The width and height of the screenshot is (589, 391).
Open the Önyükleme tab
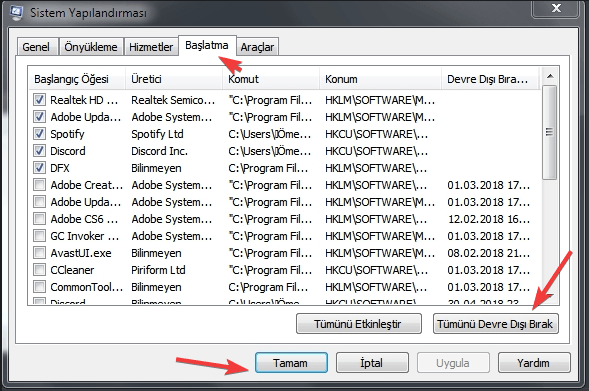pyautogui.click(x=91, y=47)
